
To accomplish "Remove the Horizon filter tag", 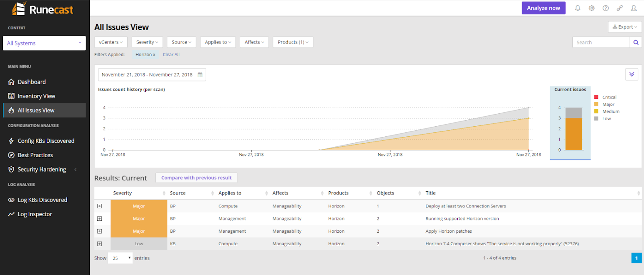I will 154,55.
